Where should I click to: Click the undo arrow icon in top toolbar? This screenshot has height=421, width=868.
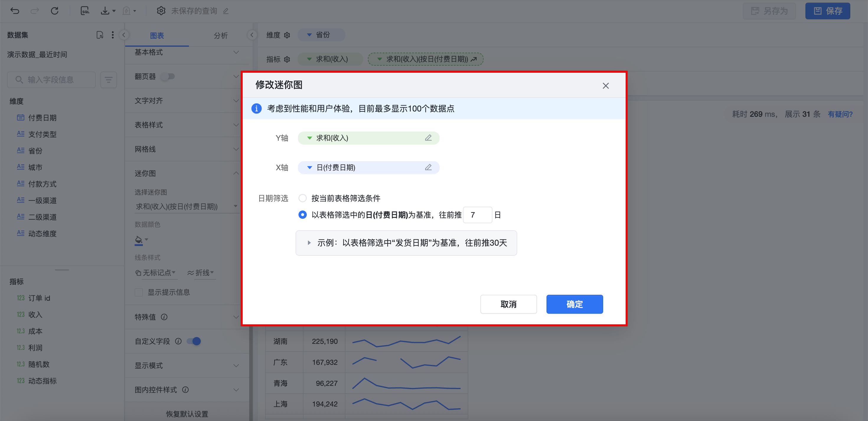[x=15, y=11]
